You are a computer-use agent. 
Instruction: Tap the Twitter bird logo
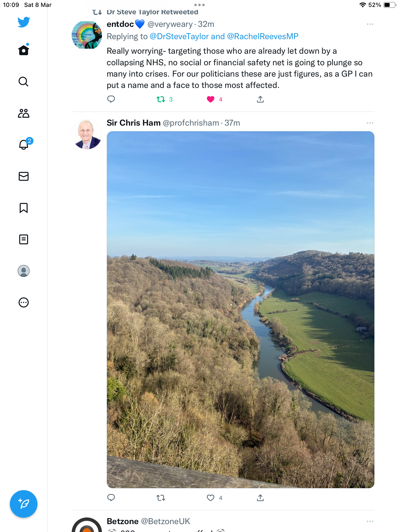point(24,22)
